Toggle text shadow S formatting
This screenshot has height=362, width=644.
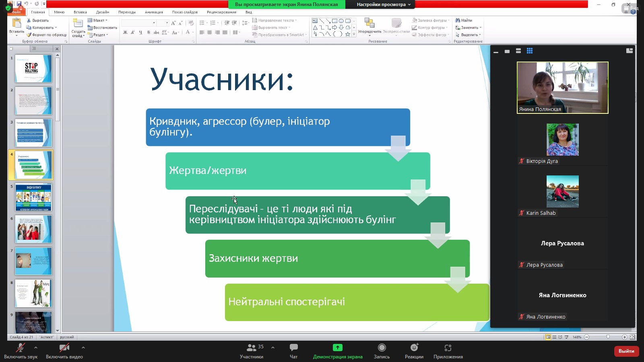pyautogui.click(x=148, y=33)
